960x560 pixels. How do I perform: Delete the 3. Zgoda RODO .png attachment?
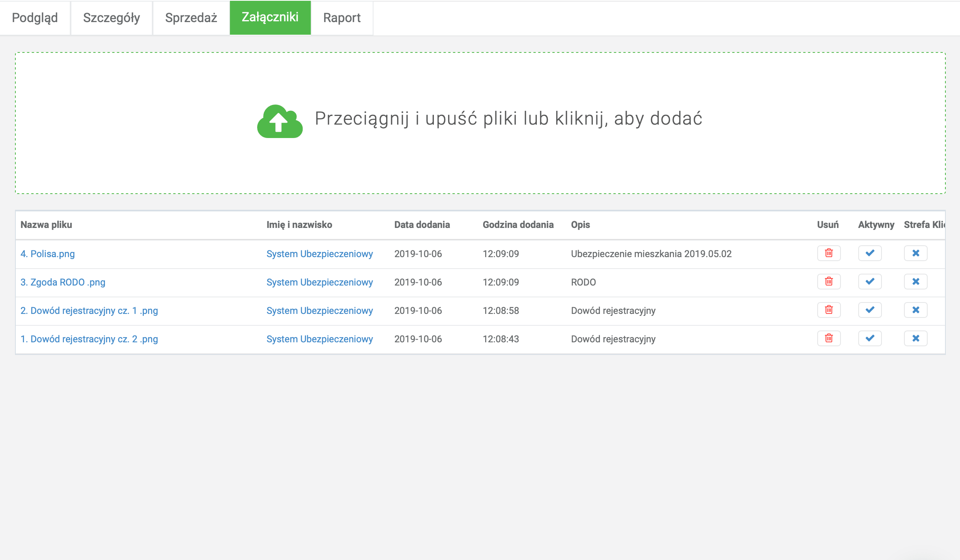click(829, 282)
